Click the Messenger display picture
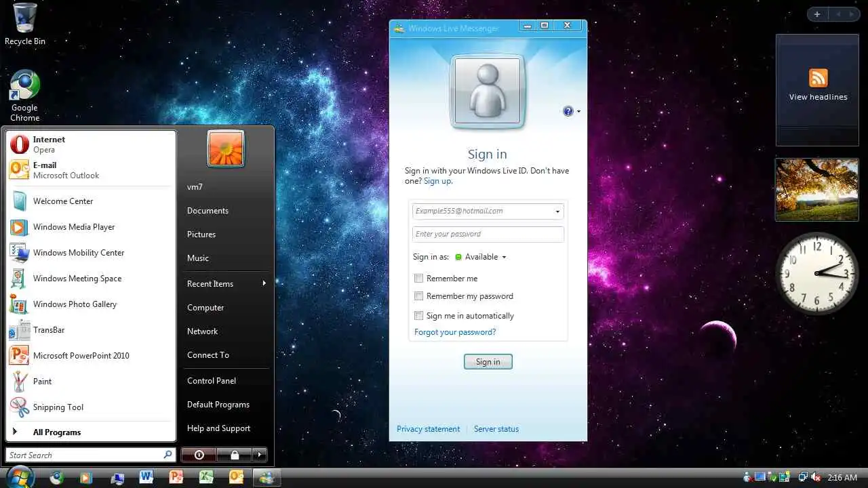This screenshot has width=868, height=488. 488,91
